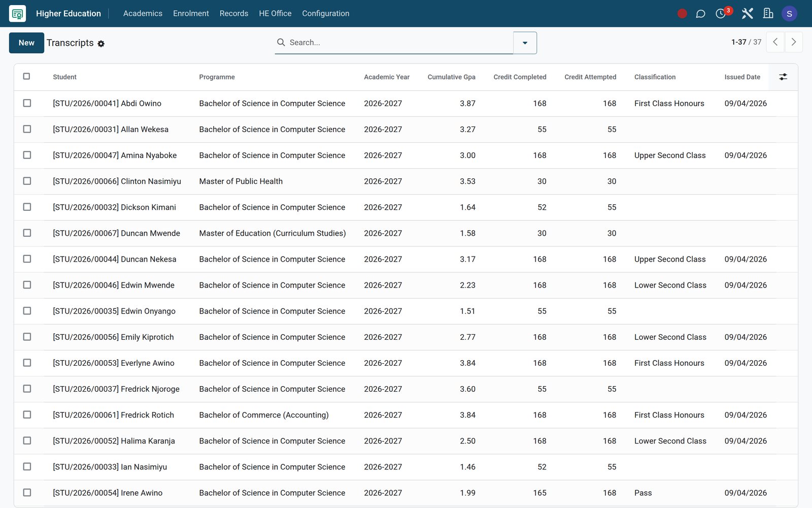This screenshot has width=812, height=508.
Task: Check the Irene Awino row checkbox
Action: click(x=27, y=493)
